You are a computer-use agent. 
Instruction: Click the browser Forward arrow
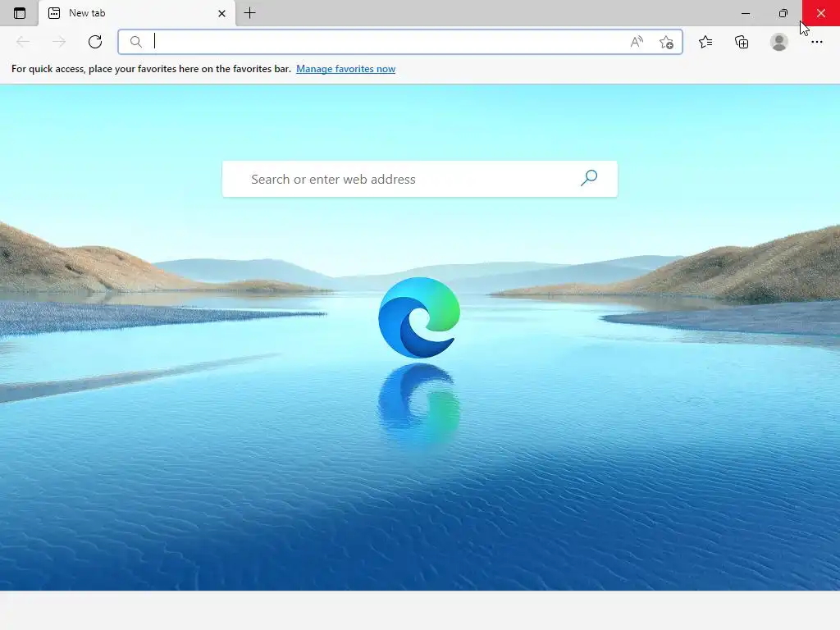click(x=59, y=42)
